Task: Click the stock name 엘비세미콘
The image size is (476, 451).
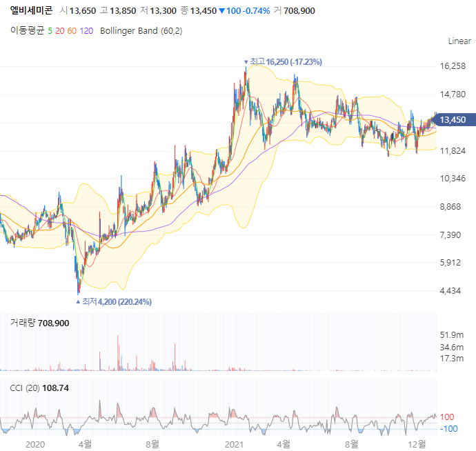Action: click(31, 10)
